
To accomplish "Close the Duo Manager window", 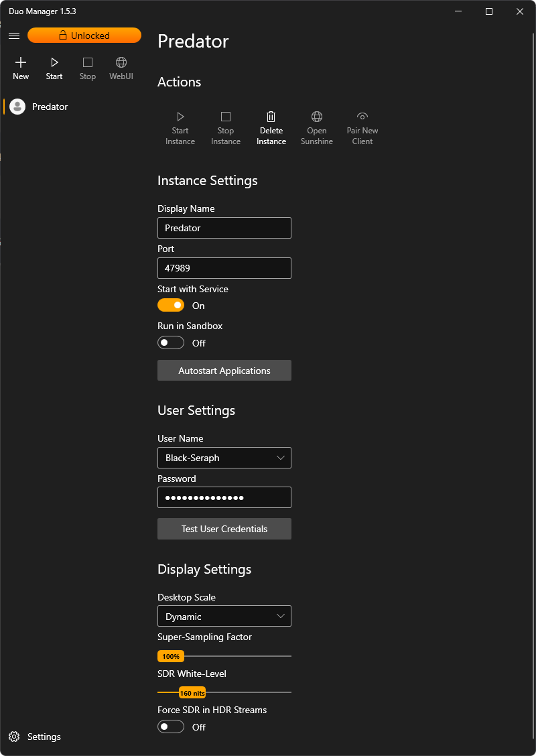I will tap(520, 11).
